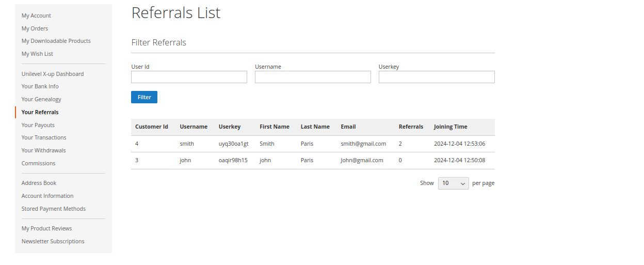Open My Account in sidebar
This screenshot has width=644, height=265.
(36, 15)
